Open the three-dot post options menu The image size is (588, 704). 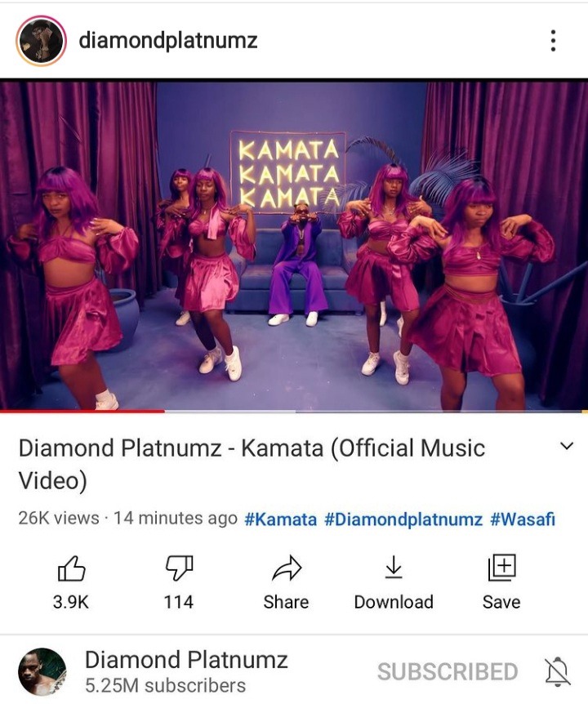(553, 41)
